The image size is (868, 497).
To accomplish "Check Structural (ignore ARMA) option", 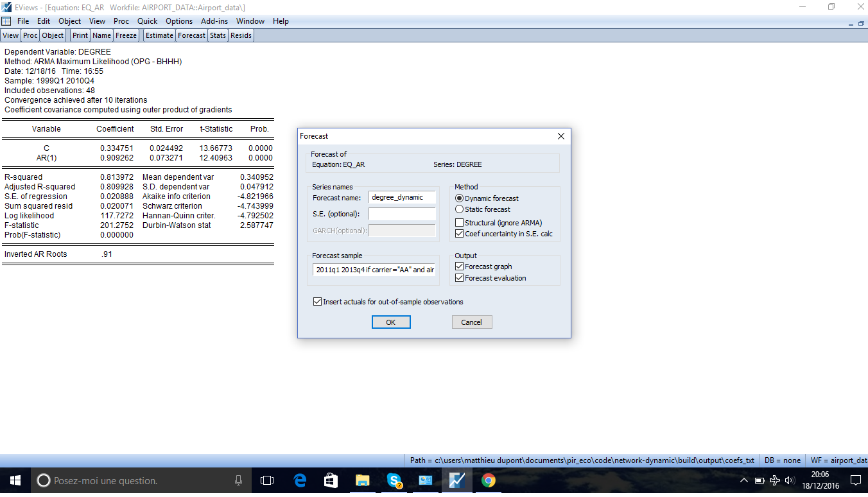I will (x=459, y=223).
